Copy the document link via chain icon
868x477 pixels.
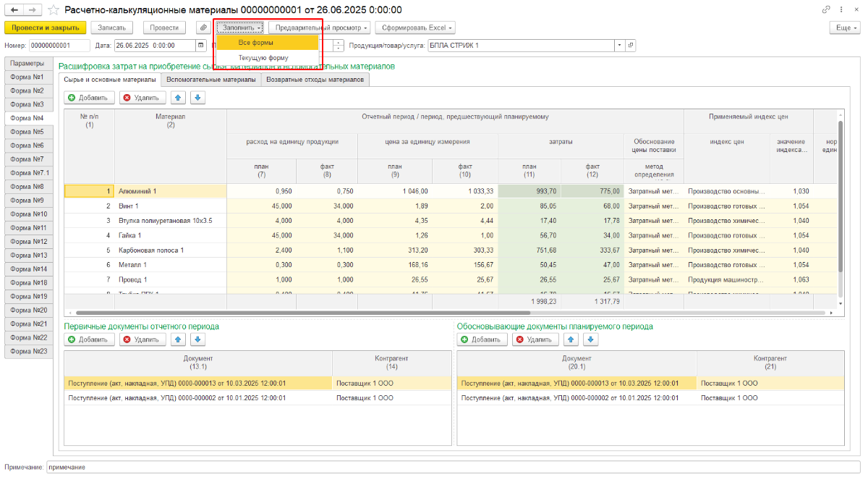[x=827, y=10]
